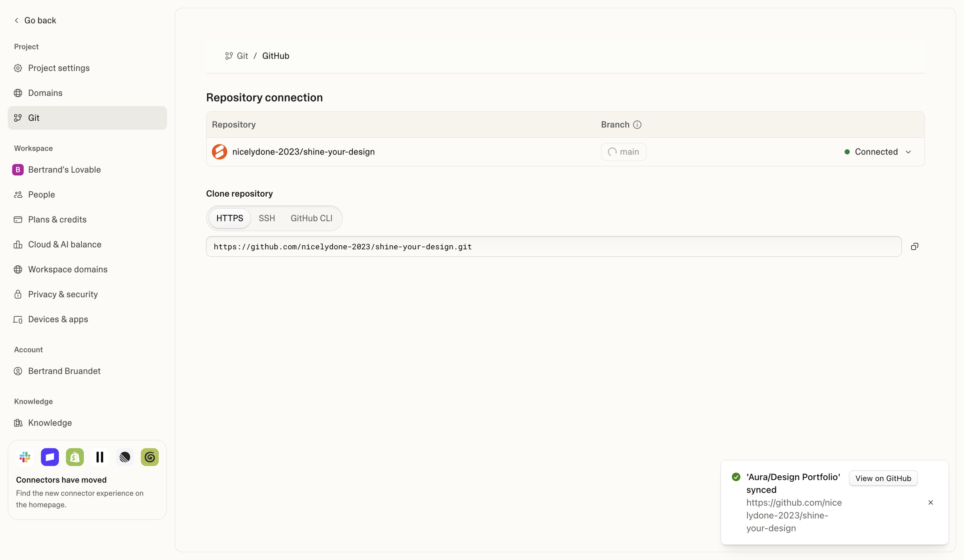
Task: Select the Git branch icon in sidebar
Action: click(x=18, y=118)
